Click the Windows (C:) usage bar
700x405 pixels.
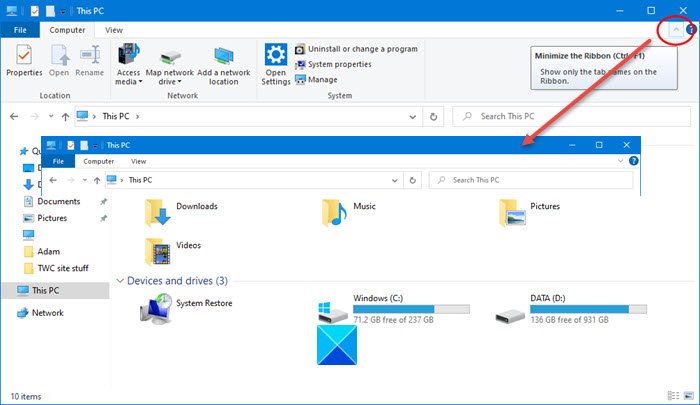click(x=411, y=309)
